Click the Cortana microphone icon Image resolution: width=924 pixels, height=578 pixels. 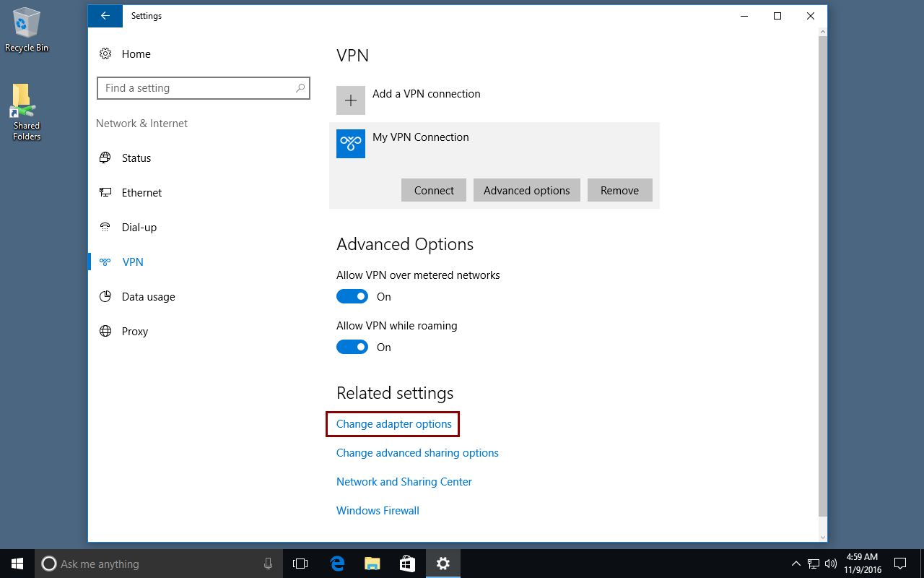coord(269,564)
